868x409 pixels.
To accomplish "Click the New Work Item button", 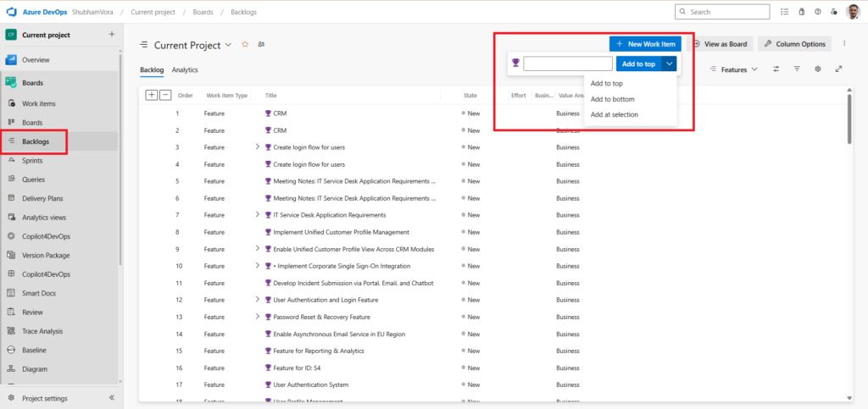I will point(644,43).
